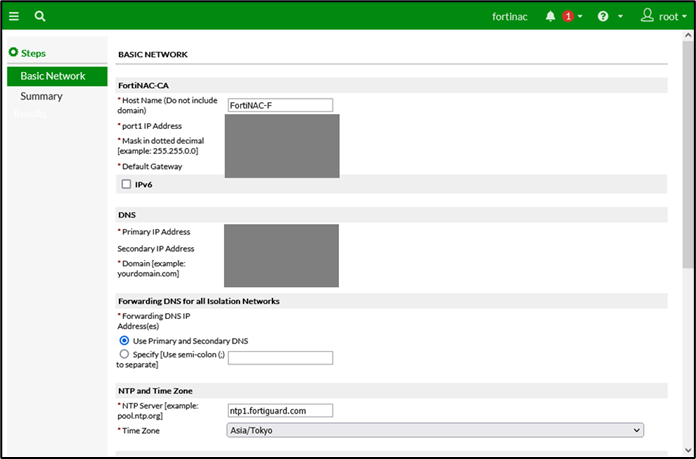This screenshot has width=696, height=459.
Task: Click the scrollbar up arrow
Action: pyautogui.click(x=688, y=35)
